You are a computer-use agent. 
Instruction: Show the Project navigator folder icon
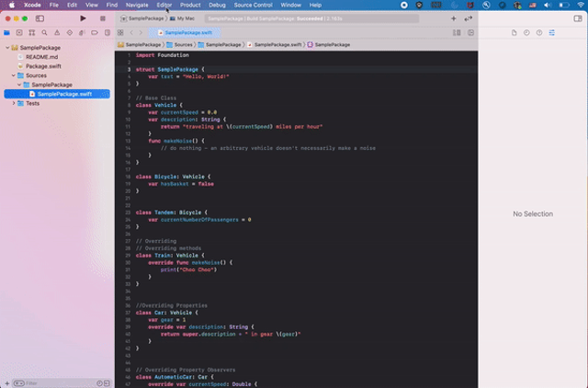tap(6, 33)
